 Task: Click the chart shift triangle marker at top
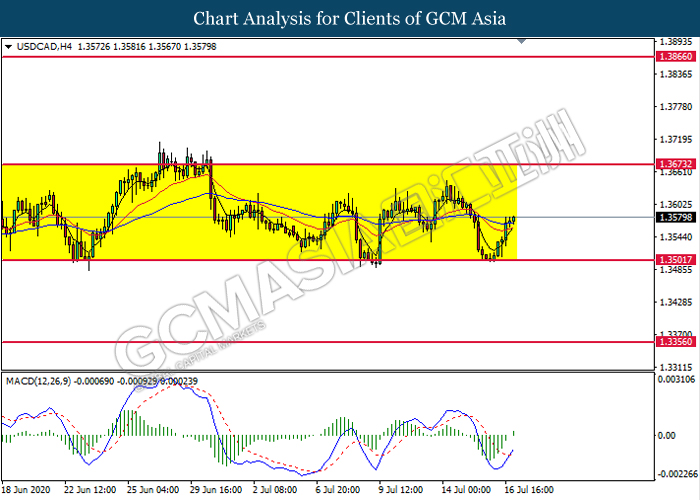tap(520, 42)
